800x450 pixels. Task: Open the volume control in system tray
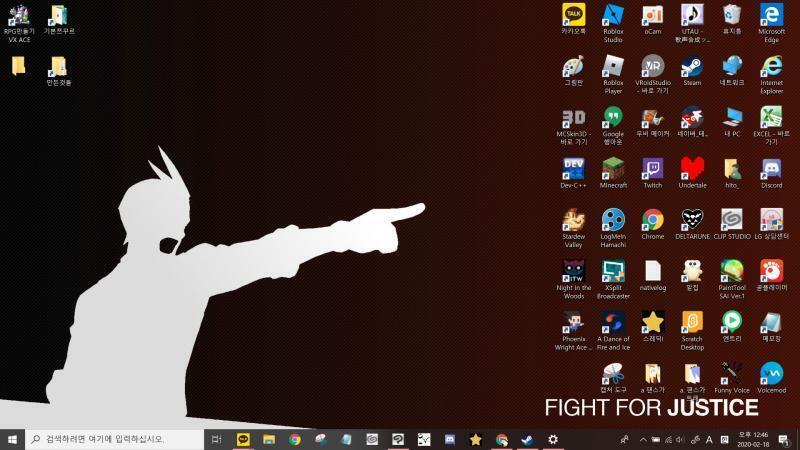tap(680, 439)
